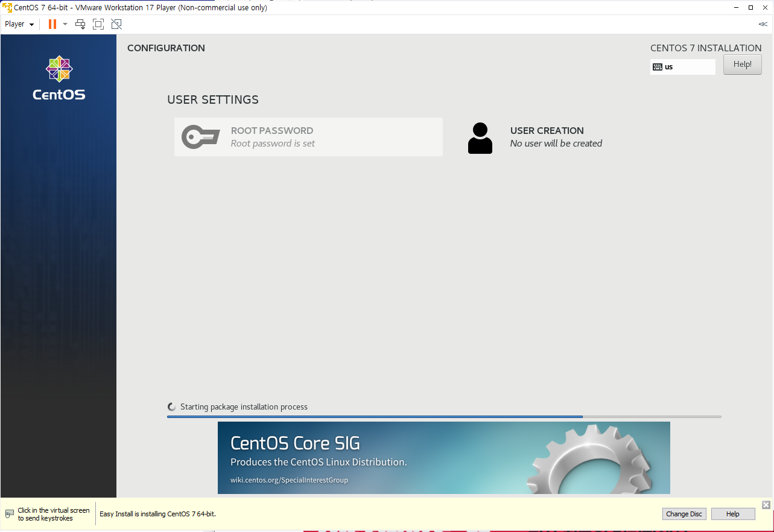Send Ctrl+Alt+Del to the virtual machine
The height and width of the screenshot is (532, 774).
pyautogui.click(x=80, y=24)
